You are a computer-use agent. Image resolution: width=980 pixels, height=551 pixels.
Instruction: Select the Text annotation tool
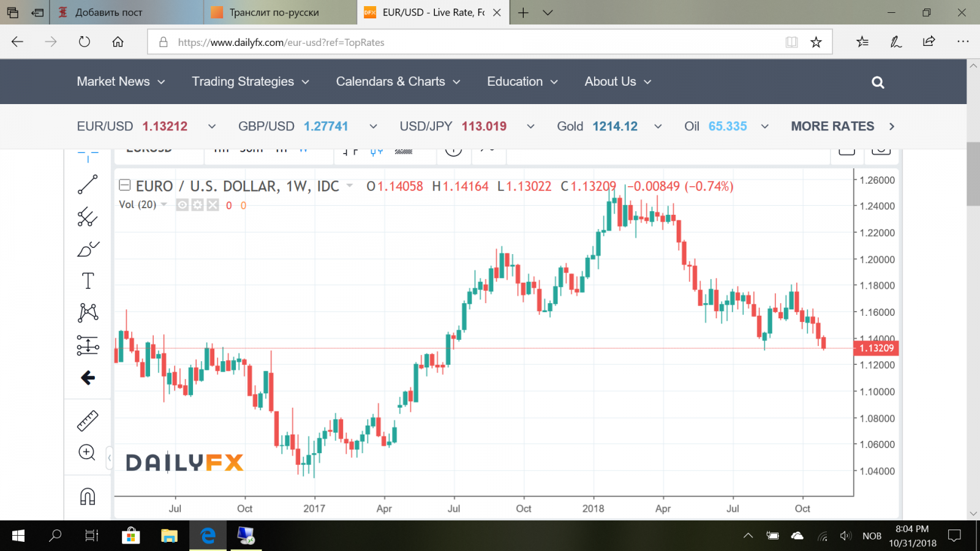[x=88, y=281]
